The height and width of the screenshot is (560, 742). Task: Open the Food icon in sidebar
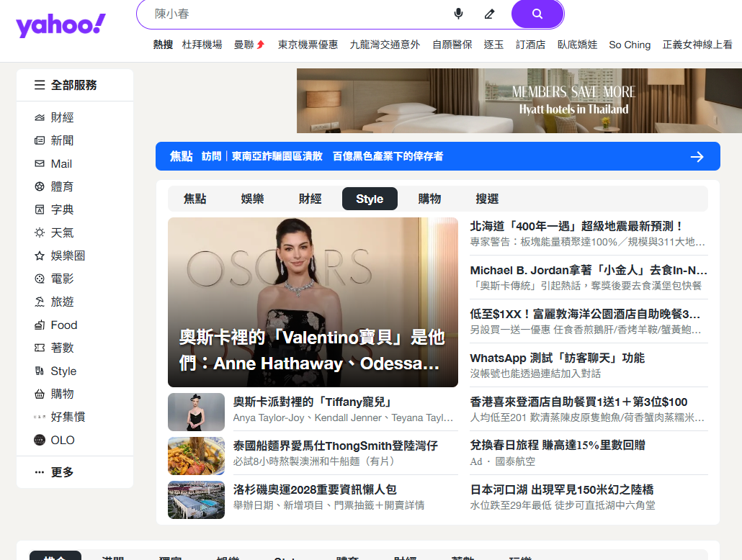(x=40, y=325)
